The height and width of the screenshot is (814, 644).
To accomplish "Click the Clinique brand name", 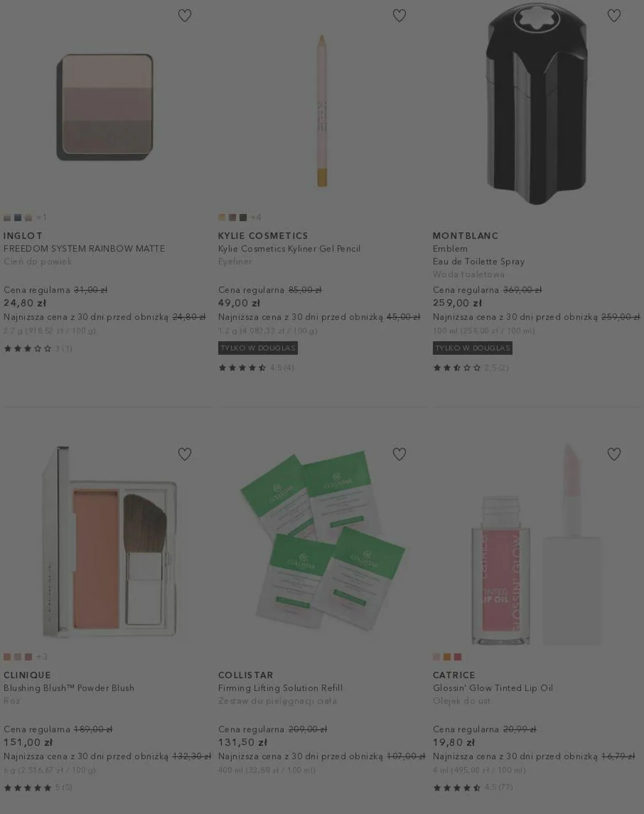I will (x=27, y=675).
